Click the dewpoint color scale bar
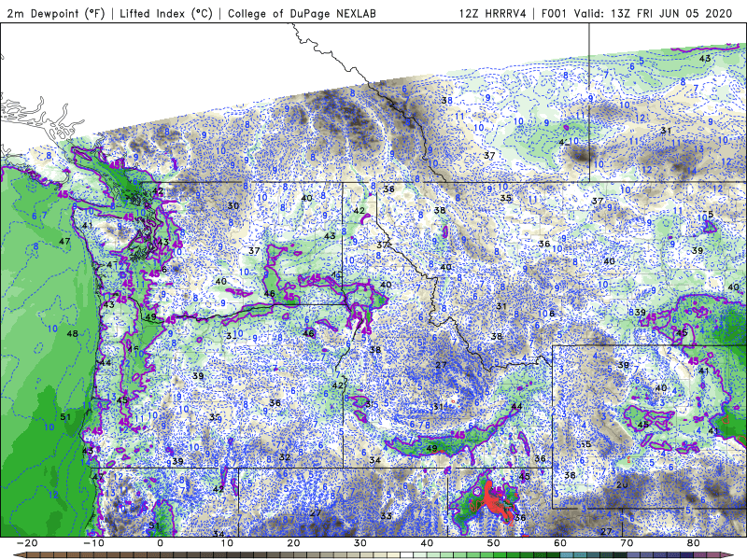The height and width of the screenshot is (560, 747). coord(373,555)
